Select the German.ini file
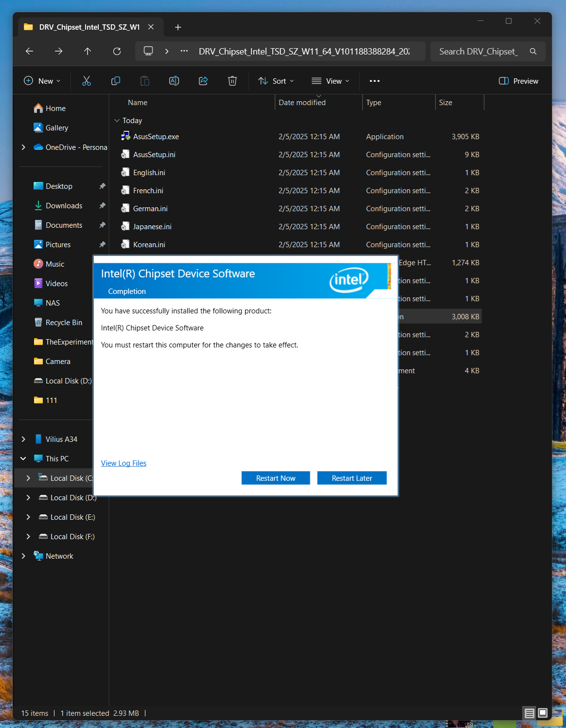Screen dimensions: 566x728 point(150,209)
